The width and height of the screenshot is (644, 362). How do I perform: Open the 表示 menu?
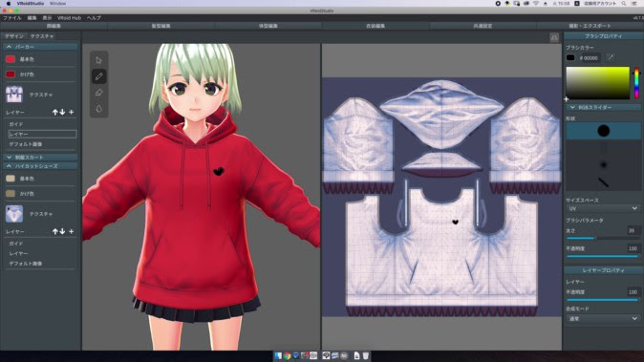47,18
